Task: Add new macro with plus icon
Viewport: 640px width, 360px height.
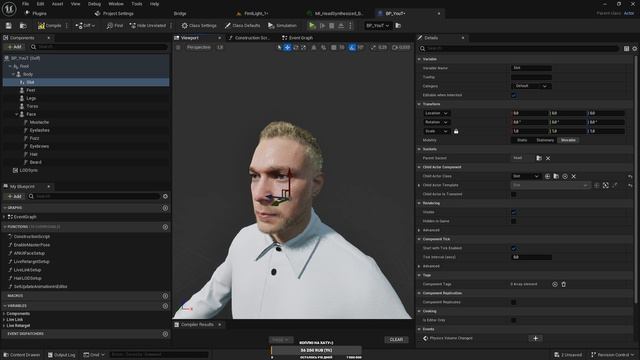Action: 165,296
